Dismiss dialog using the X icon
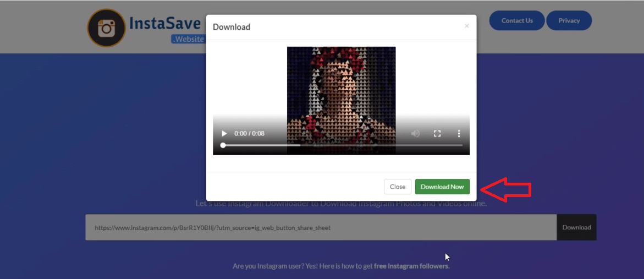The height and width of the screenshot is (279, 644). (466, 26)
